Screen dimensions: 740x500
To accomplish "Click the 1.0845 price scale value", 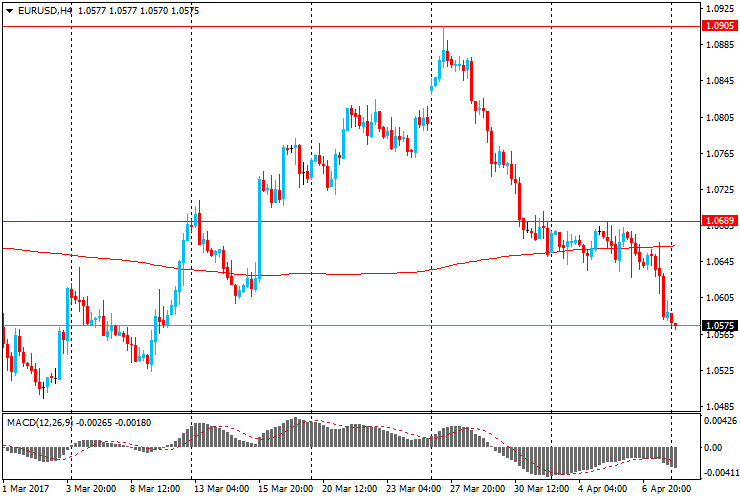I will (720, 81).
